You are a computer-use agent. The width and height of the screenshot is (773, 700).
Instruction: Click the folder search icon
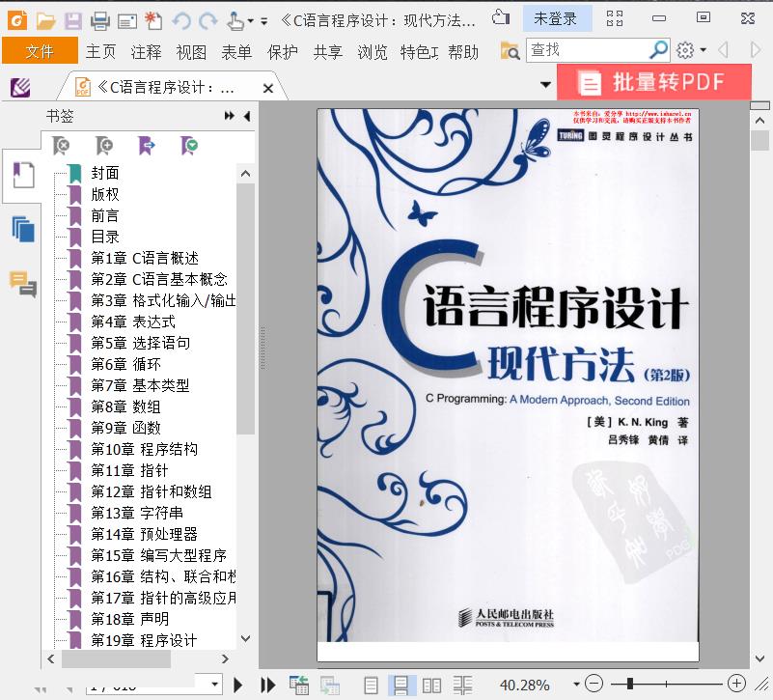511,50
